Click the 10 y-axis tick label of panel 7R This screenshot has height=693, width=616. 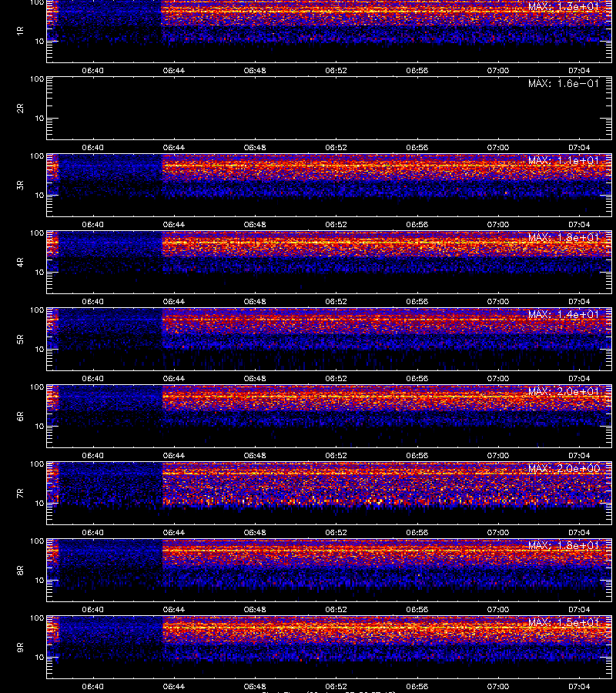[39, 504]
